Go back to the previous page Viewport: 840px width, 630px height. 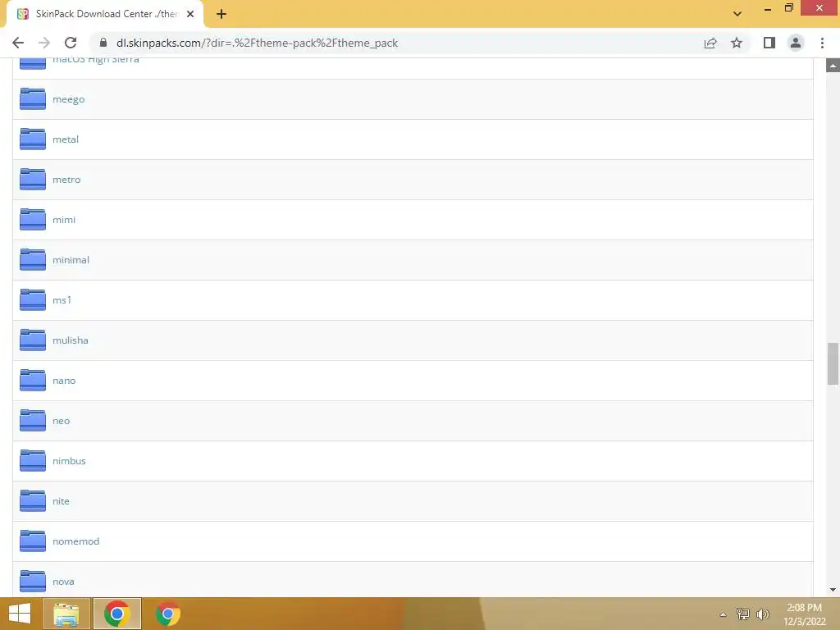(x=18, y=43)
